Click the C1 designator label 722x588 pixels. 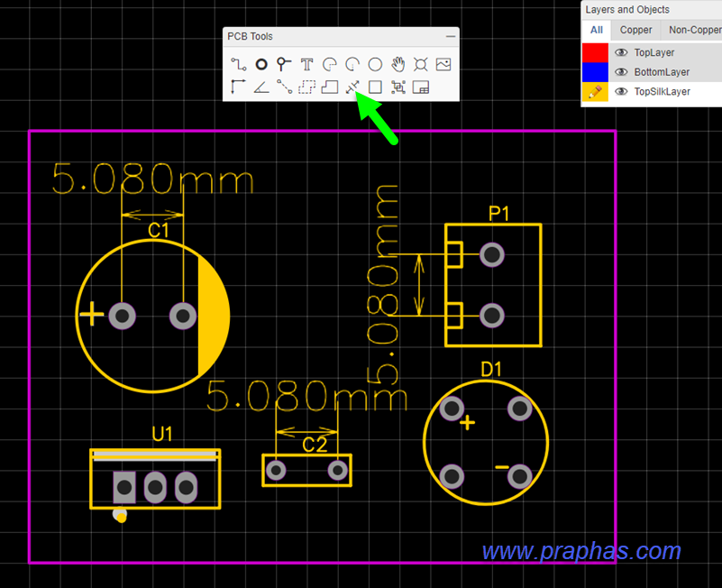(159, 230)
